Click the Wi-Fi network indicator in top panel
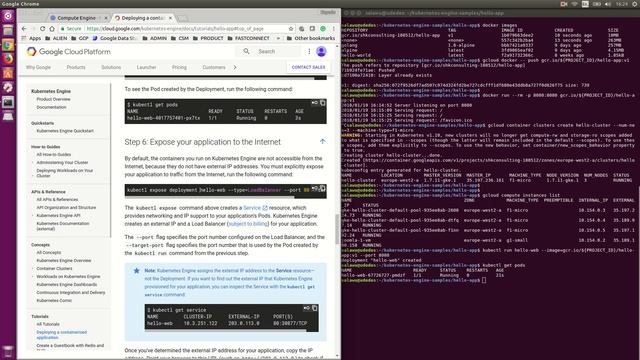Screen dimensions: 640x360 (574, 4)
